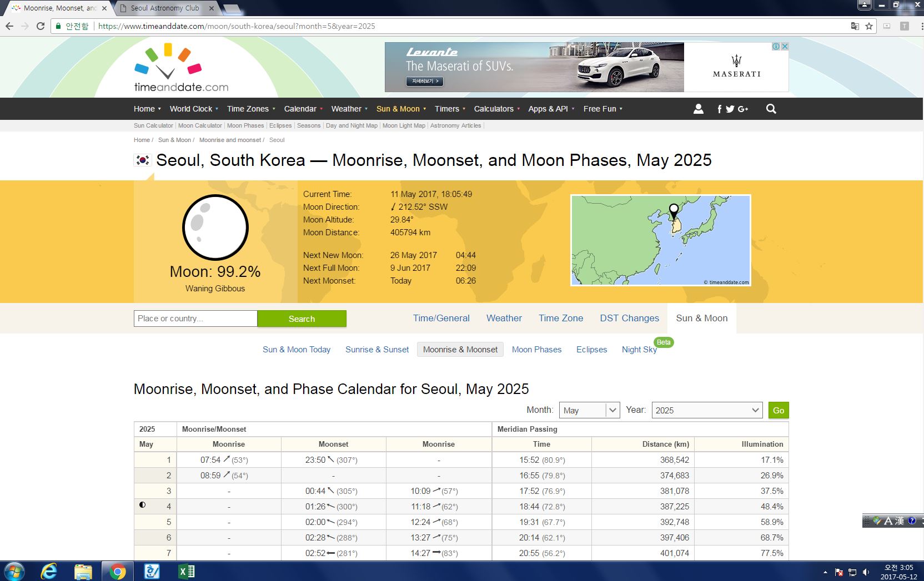The height and width of the screenshot is (581, 924).
Task: Open the translate page icon
Action: pos(855,26)
